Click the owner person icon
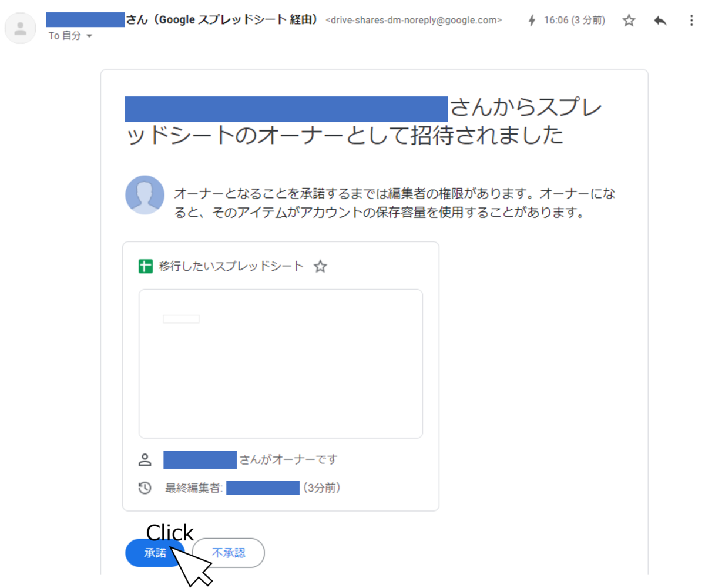This screenshot has width=705, height=588. coord(145,460)
